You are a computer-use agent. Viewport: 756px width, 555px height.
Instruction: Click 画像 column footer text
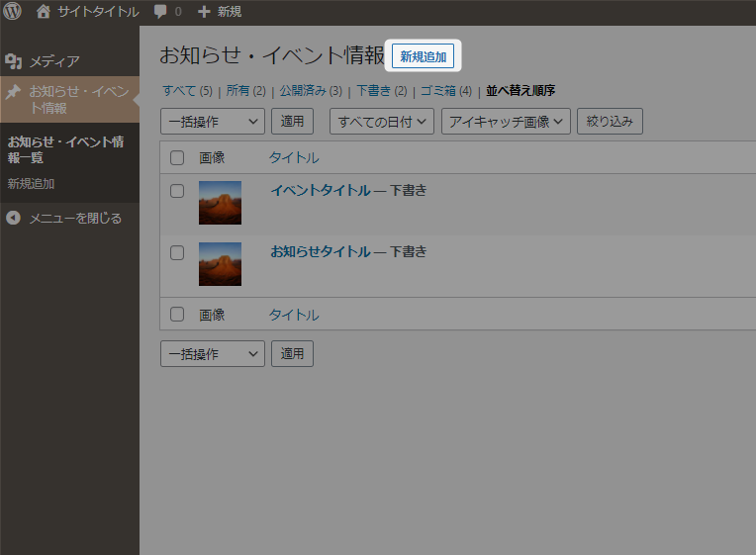(212, 315)
